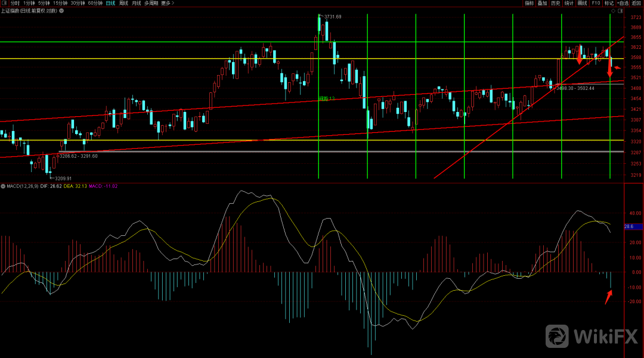Select the 月线 monthly tab
The height and width of the screenshot is (358, 644).
(x=137, y=3)
